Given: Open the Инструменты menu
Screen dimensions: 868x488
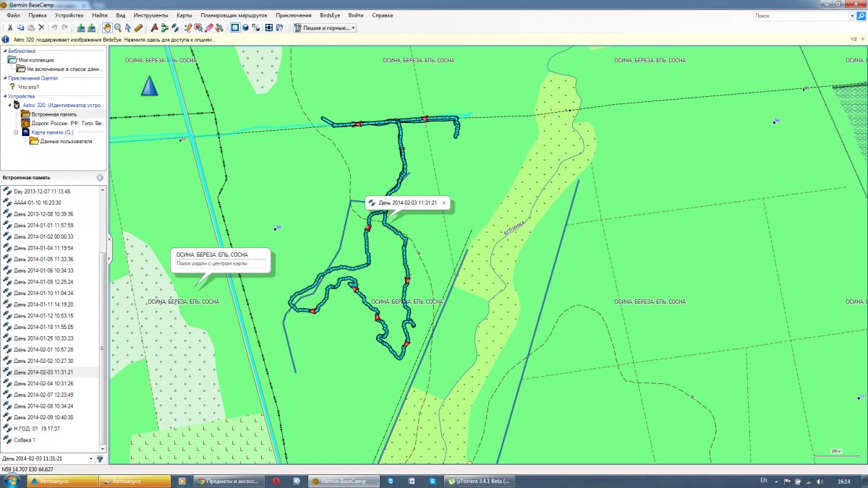Looking at the screenshot, I should (150, 15).
